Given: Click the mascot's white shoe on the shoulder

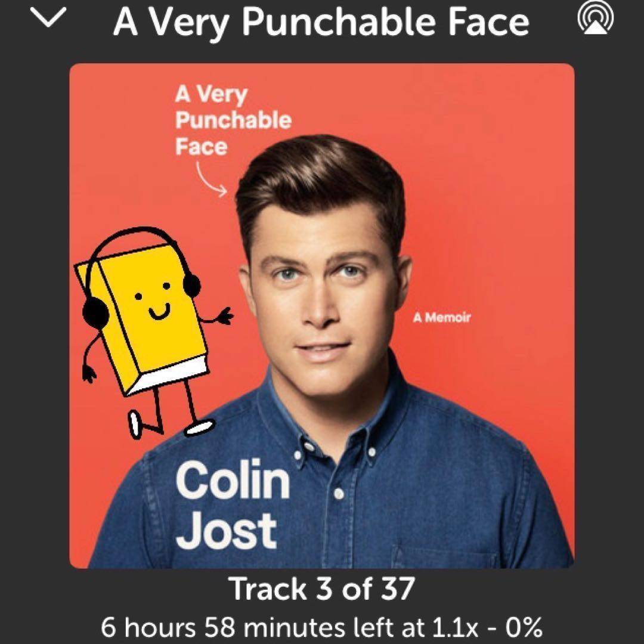Looking at the screenshot, I should [x=200, y=426].
